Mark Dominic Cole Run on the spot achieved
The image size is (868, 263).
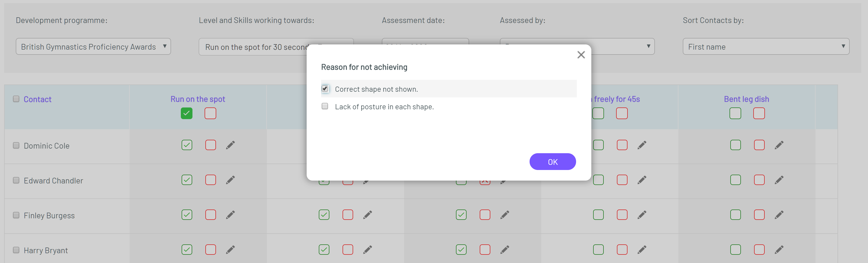tap(187, 145)
